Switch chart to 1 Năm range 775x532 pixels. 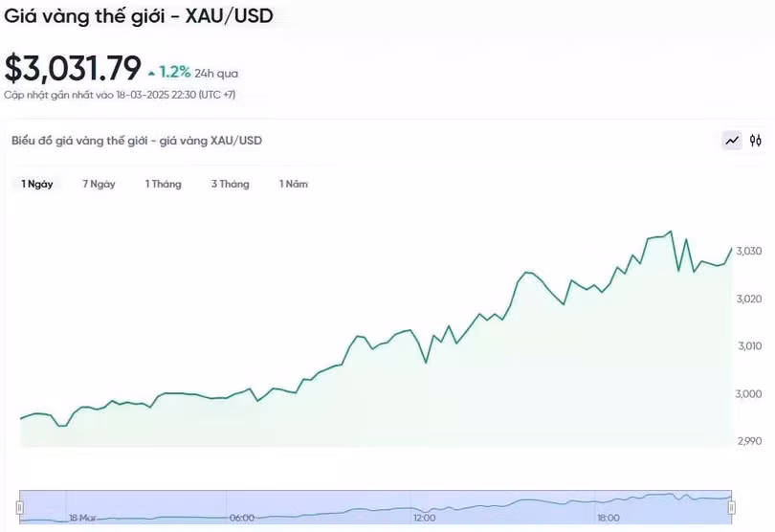pyautogui.click(x=294, y=184)
